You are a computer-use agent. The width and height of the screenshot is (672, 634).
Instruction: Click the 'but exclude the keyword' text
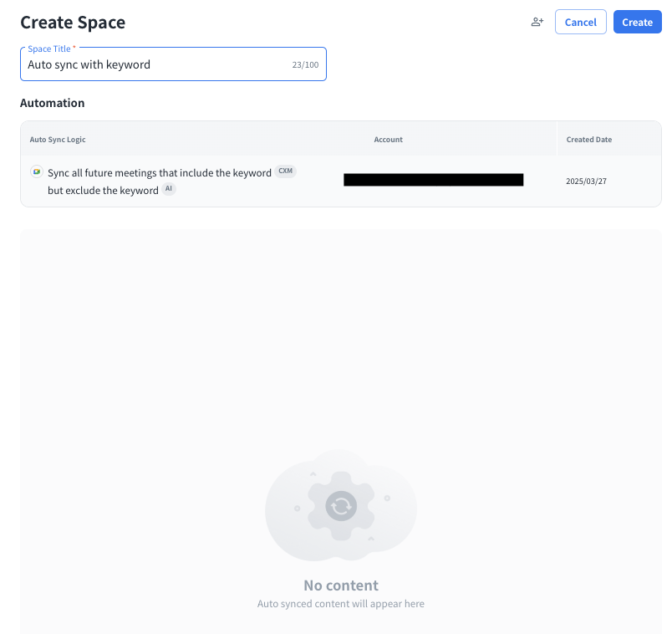point(103,191)
